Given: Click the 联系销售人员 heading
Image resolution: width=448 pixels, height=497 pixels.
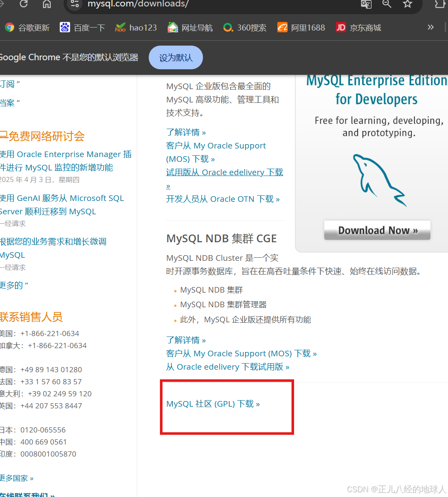Looking at the screenshot, I should [x=31, y=317].
